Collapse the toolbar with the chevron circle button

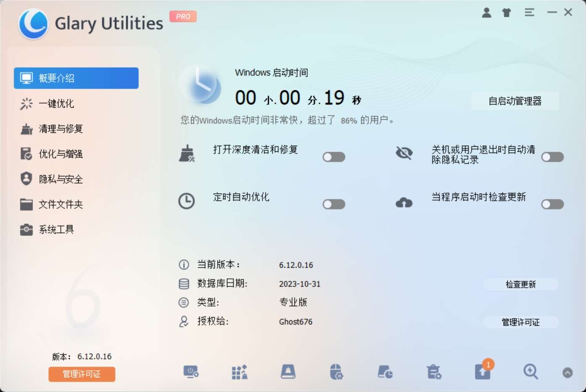567,372
